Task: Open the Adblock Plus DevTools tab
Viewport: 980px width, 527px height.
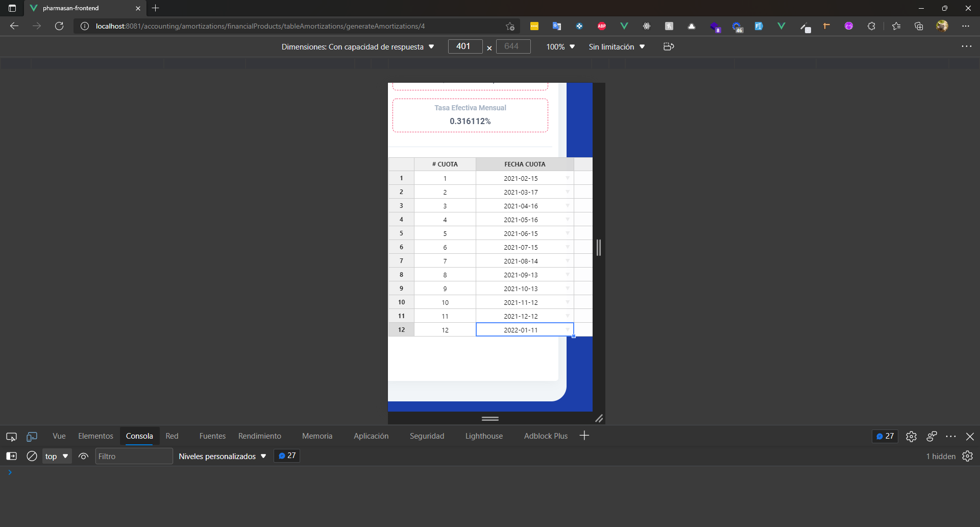Action: click(546, 436)
